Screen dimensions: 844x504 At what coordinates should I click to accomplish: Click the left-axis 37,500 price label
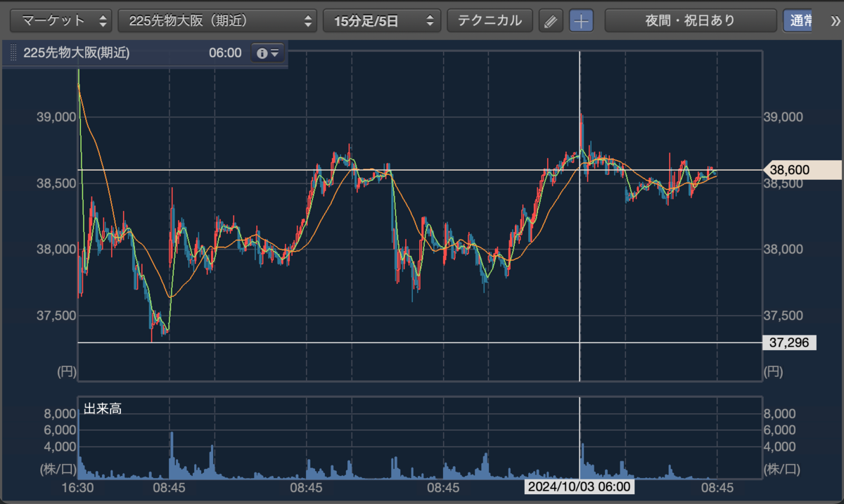pos(56,315)
